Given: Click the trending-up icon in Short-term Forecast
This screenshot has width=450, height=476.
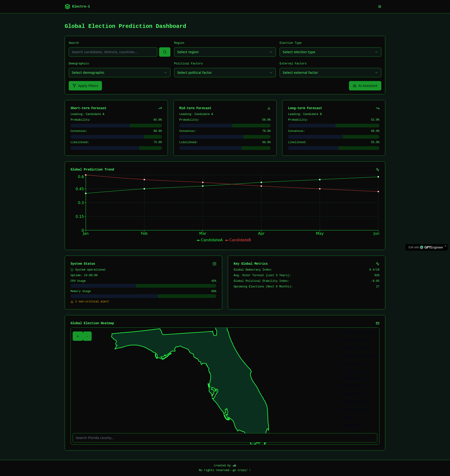Looking at the screenshot, I should coord(160,108).
